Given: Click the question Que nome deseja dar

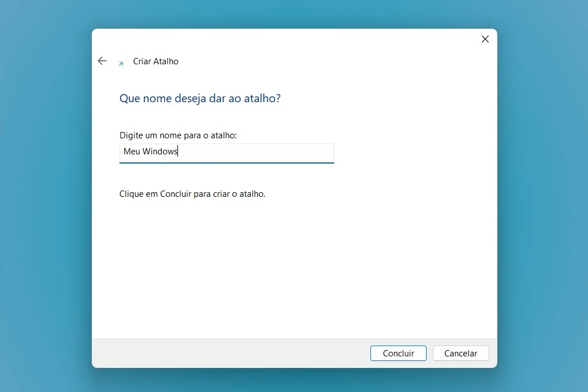Looking at the screenshot, I should click(200, 98).
